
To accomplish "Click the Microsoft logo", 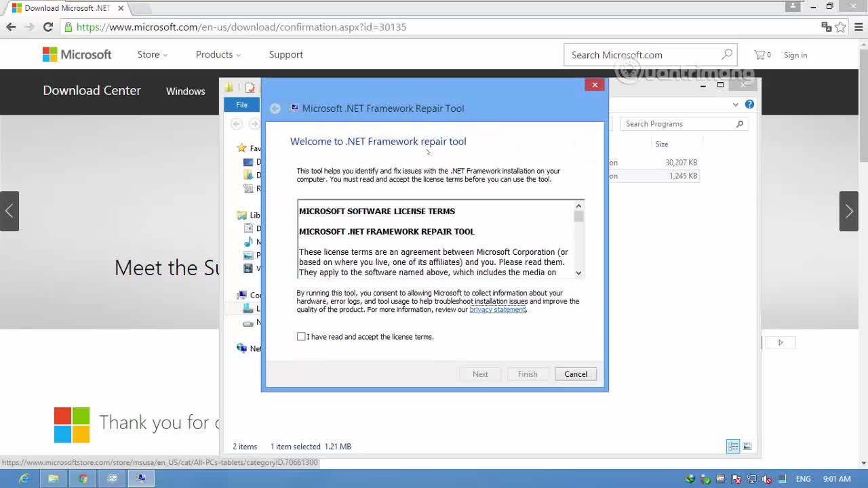I will pos(77,54).
